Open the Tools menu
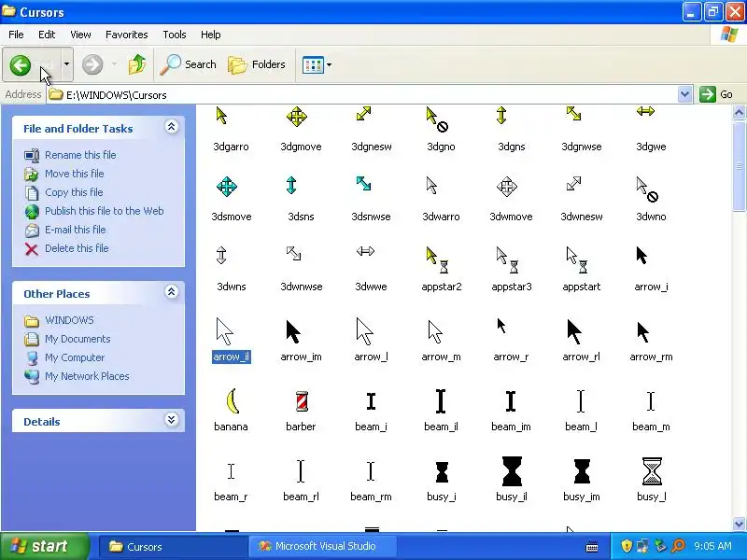The width and height of the screenshot is (747, 560). pos(175,35)
